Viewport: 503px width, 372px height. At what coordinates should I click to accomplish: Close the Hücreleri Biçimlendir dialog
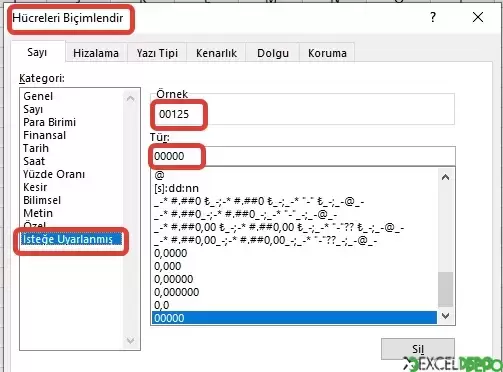pyautogui.click(x=478, y=17)
